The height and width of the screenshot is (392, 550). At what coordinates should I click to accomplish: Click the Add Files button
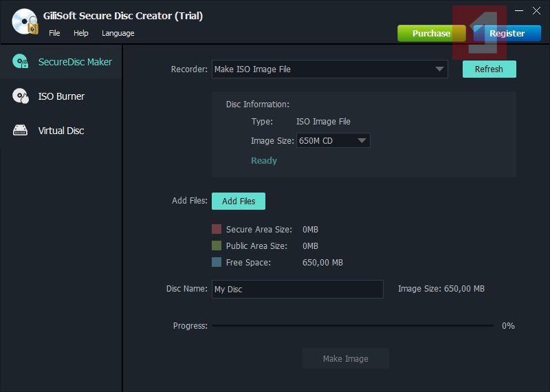coord(239,201)
